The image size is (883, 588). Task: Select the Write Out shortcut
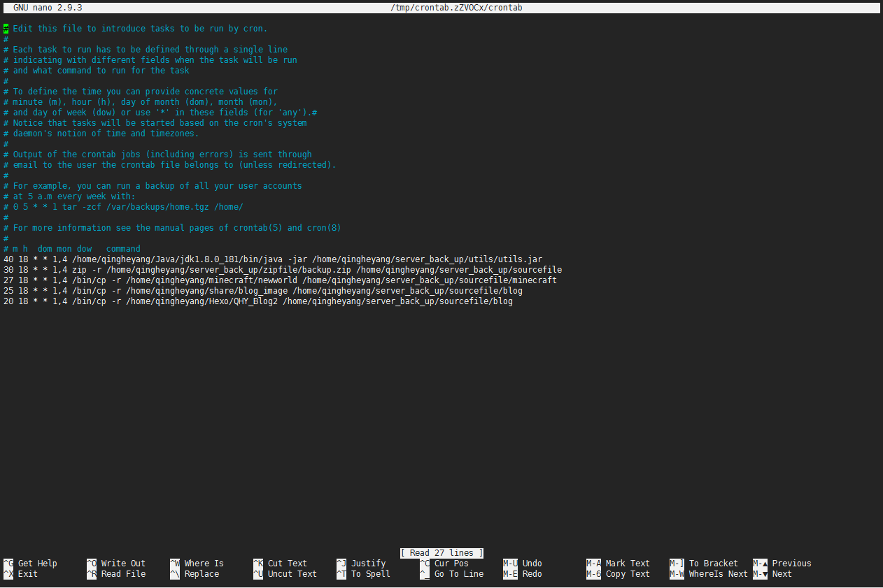(122, 564)
